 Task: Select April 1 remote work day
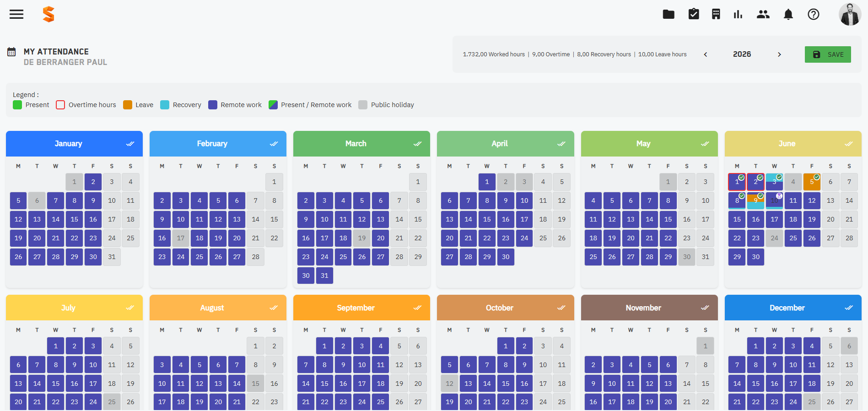[x=487, y=182]
